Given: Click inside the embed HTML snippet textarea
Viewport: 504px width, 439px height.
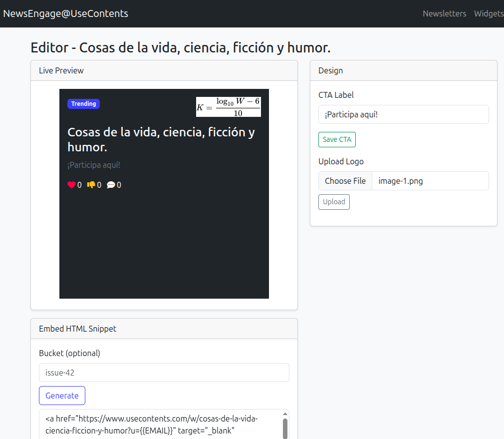Looking at the screenshot, I should pos(160,424).
